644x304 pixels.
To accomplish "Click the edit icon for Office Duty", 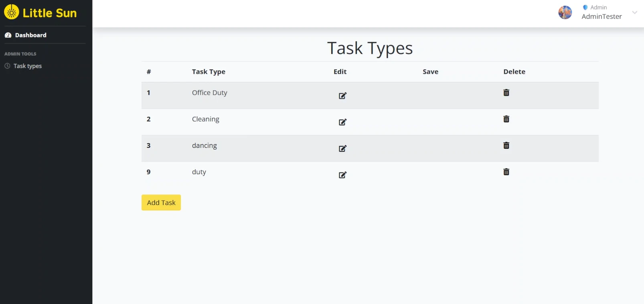I will click(x=342, y=95).
